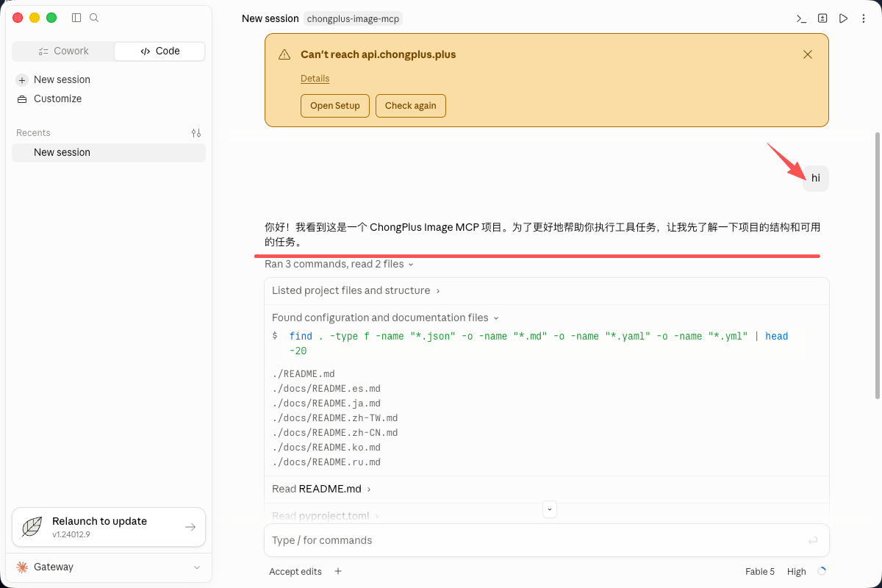Switch to the Code tab

[159, 51]
